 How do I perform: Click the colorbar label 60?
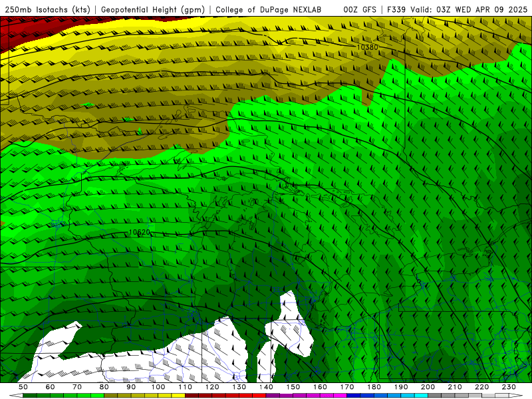tap(50, 387)
